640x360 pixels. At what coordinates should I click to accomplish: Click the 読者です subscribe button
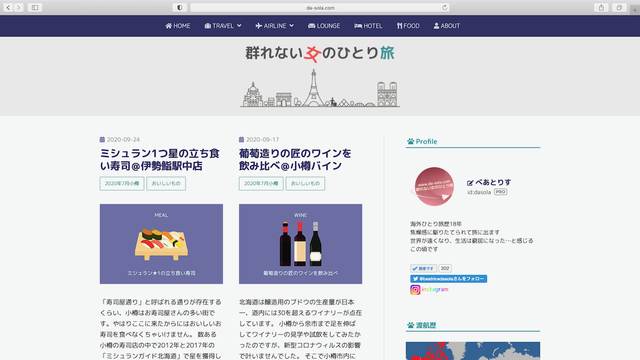tap(423, 268)
